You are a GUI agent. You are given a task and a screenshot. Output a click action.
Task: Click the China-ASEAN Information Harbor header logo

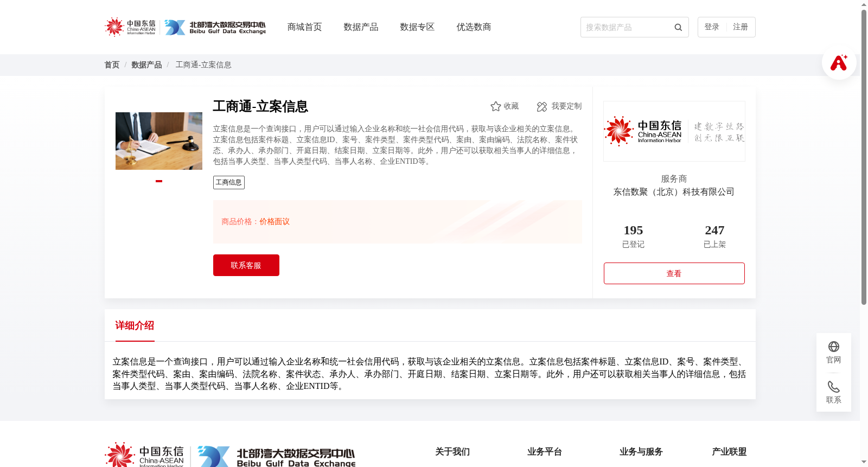(130, 27)
